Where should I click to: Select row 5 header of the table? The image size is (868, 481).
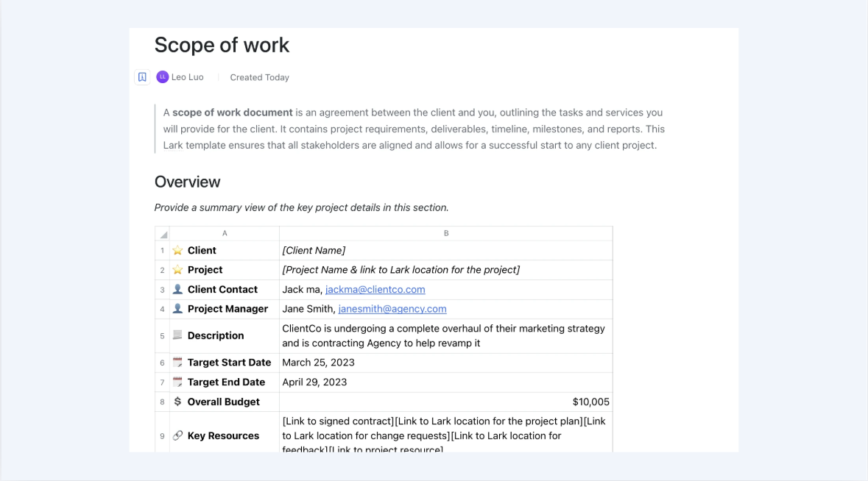point(162,336)
